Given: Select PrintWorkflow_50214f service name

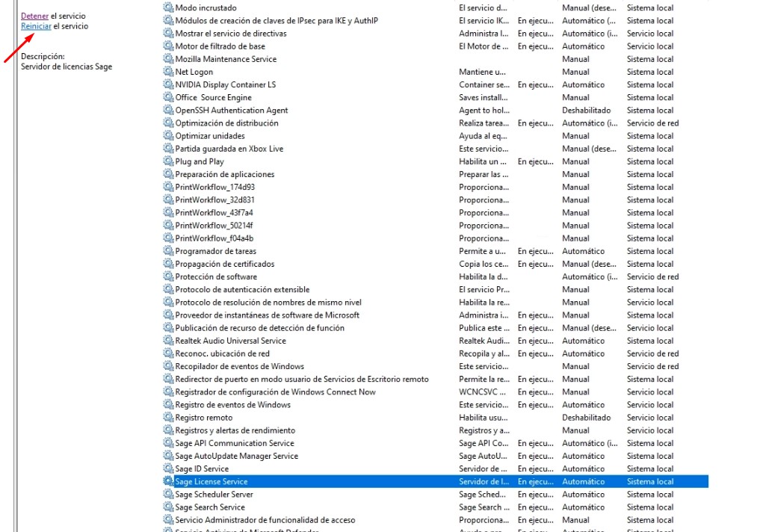Looking at the screenshot, I should pos(214,226).
